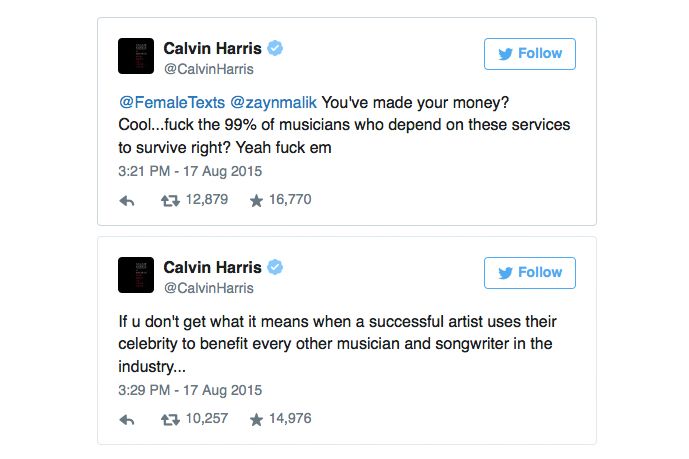This screenshot has width=689, height=459.
Task: Reply to the 3:29 PM tweet
Action: click(x=127, y=420)
